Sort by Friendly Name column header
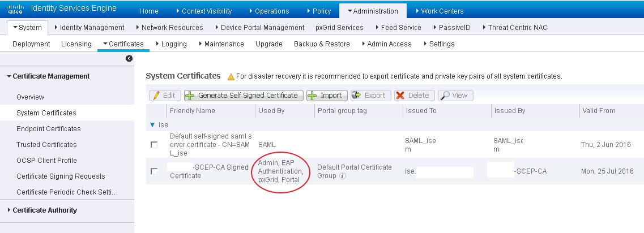The image size is (644, 233). coord(192,111)
